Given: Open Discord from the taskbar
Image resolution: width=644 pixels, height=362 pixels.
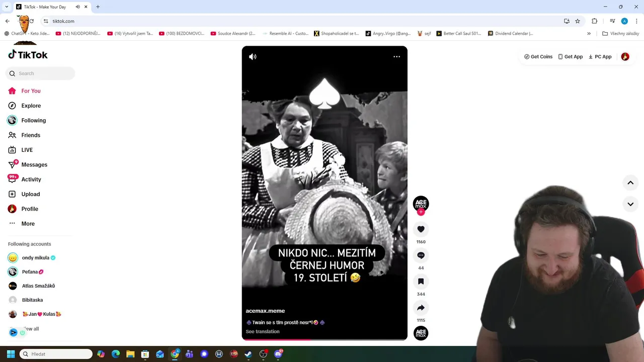Looking at the screenshot, I should click(x=278, y=354).
